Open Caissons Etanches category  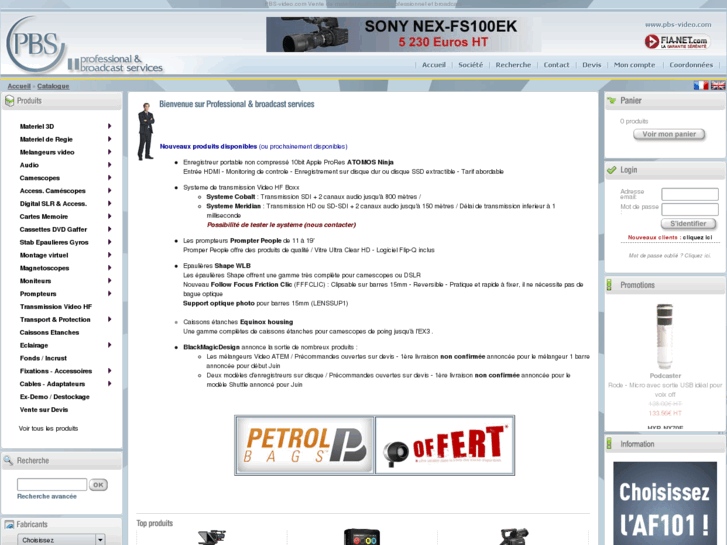49,333
